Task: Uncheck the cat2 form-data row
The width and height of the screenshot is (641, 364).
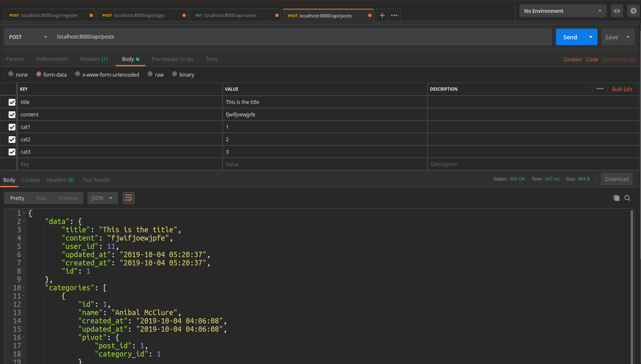Action: 12,140
